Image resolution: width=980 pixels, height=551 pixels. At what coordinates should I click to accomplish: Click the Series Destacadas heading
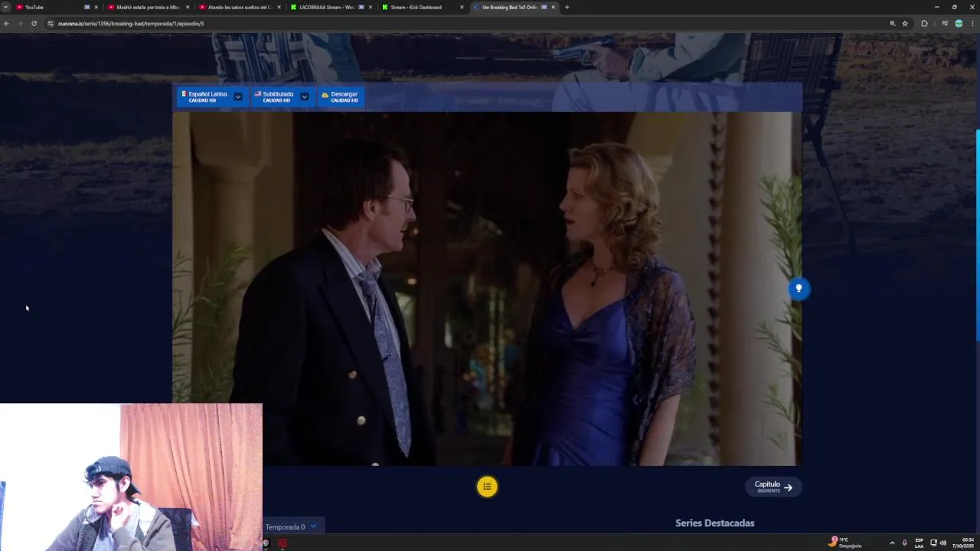[x=714, y=523]
